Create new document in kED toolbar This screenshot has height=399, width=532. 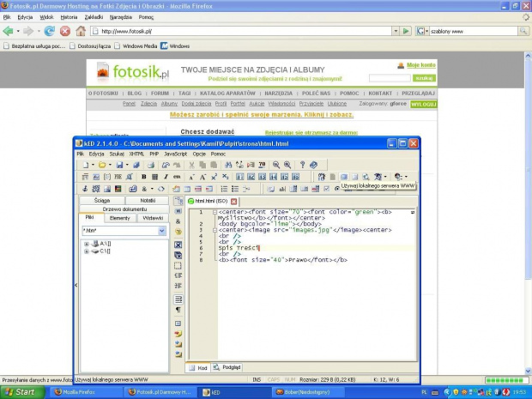(86, 165)
